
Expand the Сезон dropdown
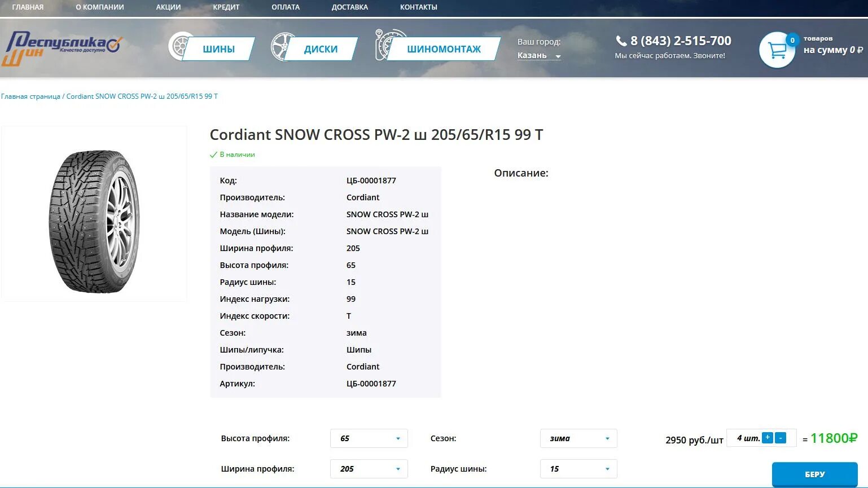coord(578,438)
